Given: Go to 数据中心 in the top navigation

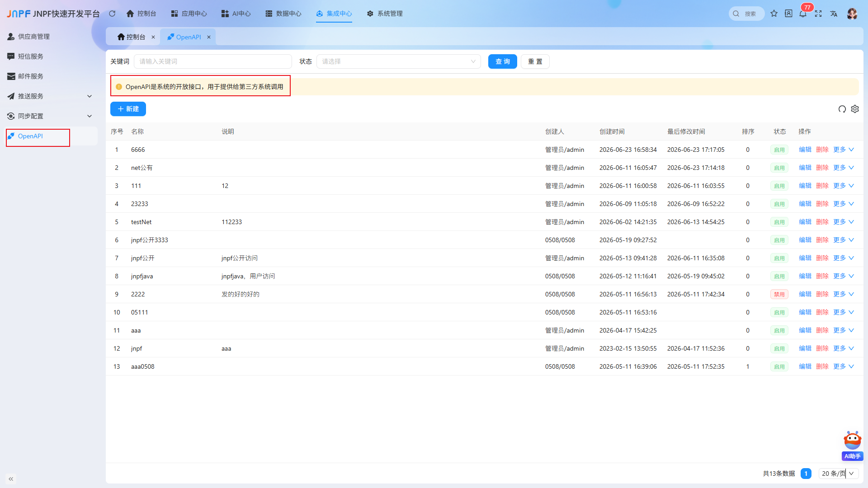Looking at the screenshot, I should (x=283, y=14).
